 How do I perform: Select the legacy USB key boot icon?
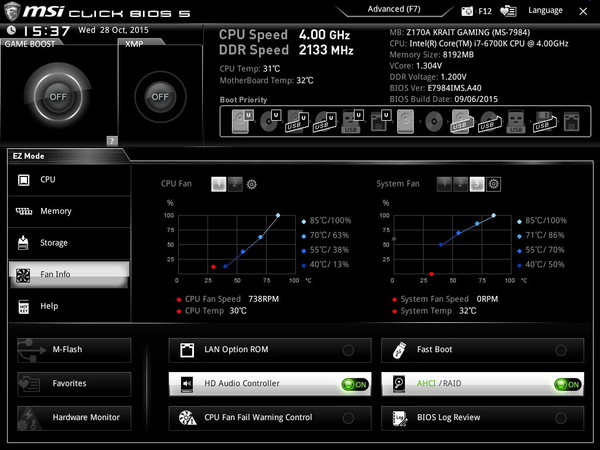click(x=516, y=121)
